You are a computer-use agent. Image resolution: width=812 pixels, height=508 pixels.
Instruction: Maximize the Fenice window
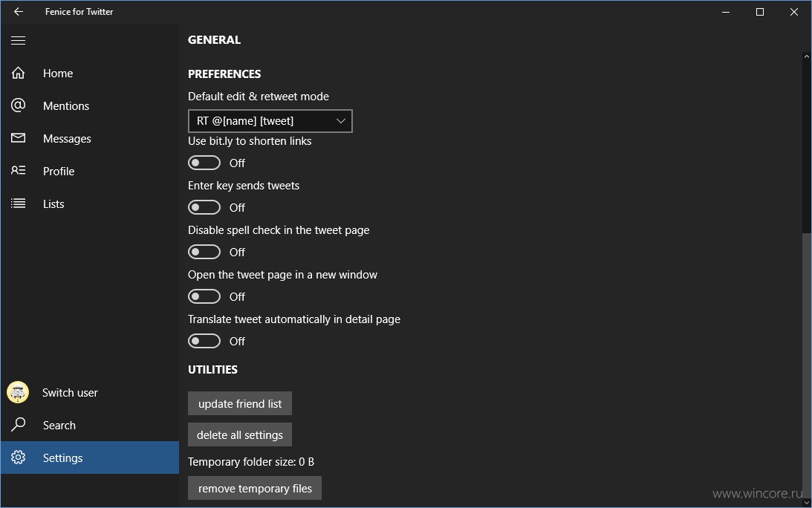760,11
